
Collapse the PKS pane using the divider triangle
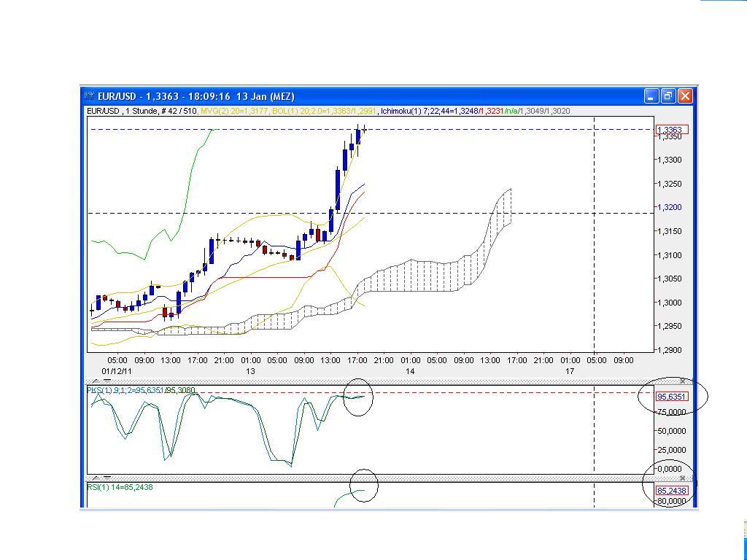pyautogui.click(x=96, y=381)
